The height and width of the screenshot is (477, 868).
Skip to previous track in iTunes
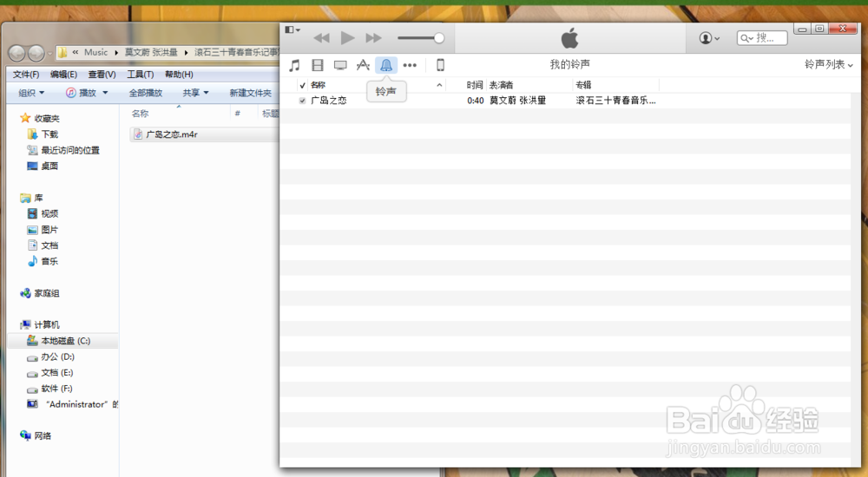pos(321,37)
